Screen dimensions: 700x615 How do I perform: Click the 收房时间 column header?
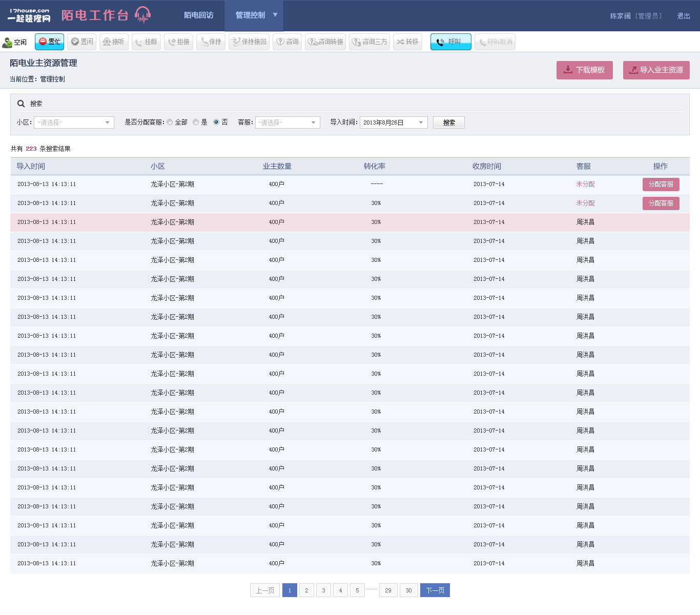(x=487, y=167)
